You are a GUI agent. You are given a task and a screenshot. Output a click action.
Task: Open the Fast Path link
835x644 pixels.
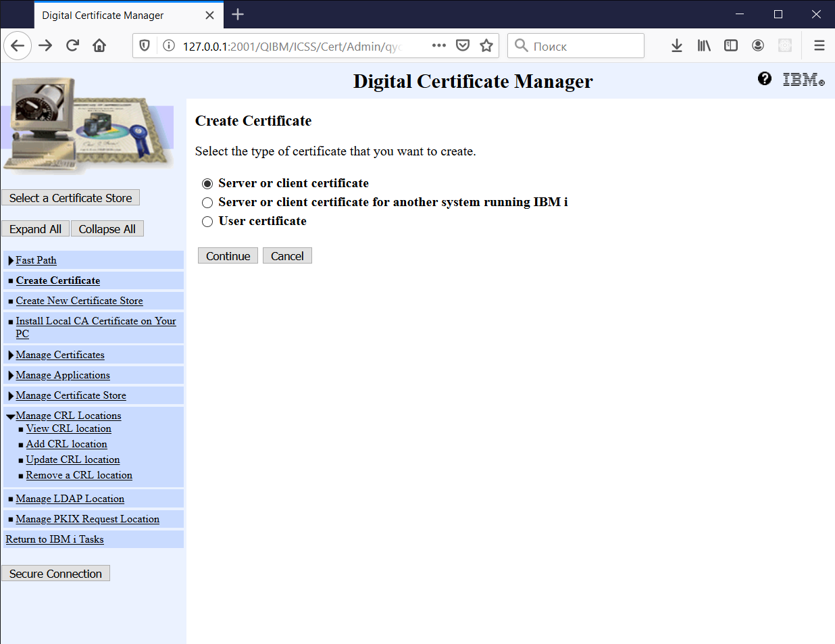coord(36,260)
